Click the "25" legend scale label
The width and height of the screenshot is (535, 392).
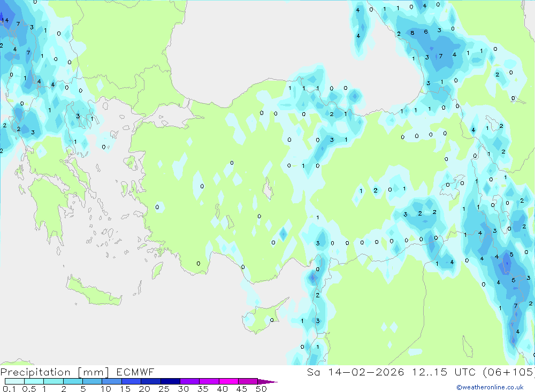click(x=164, y=389)
